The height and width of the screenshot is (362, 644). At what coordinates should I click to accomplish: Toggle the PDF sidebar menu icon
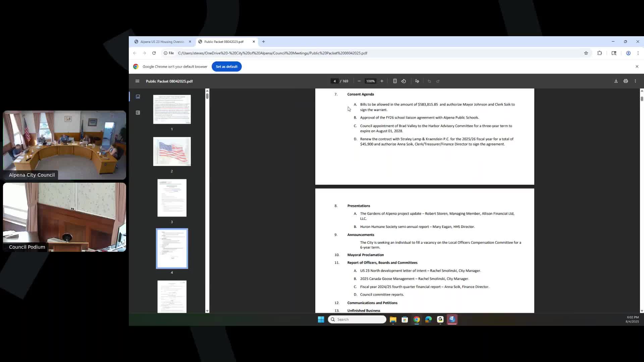[137, 81]
